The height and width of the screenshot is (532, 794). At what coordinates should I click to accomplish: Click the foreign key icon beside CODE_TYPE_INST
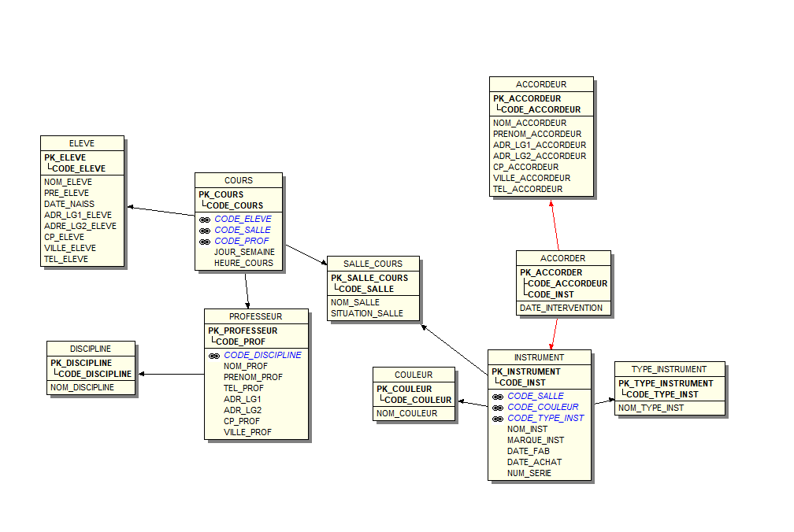coord(497,418)
